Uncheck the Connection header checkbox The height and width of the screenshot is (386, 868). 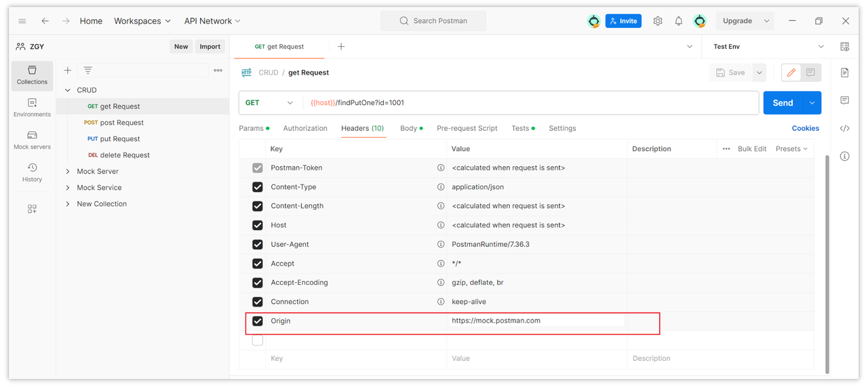(258, 302)
